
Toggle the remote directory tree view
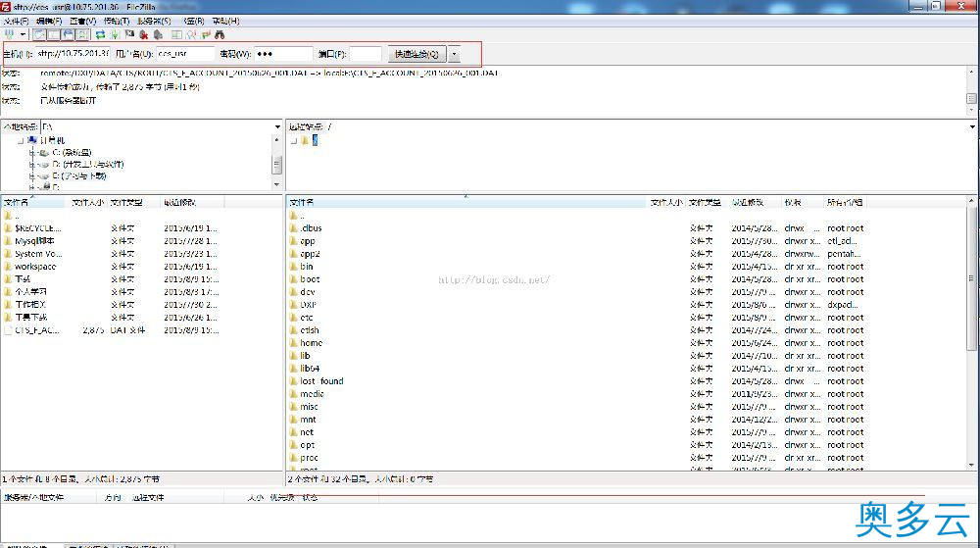coord(69,35)
